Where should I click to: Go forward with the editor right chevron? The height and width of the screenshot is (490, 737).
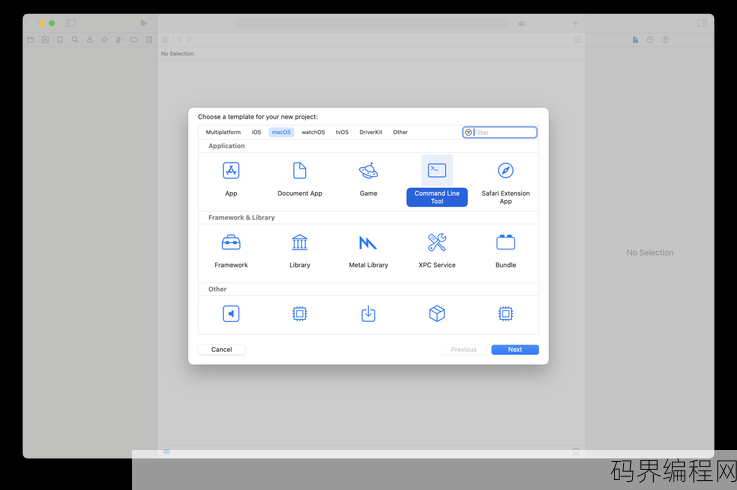pyautogui.click(x=189, y=40)
